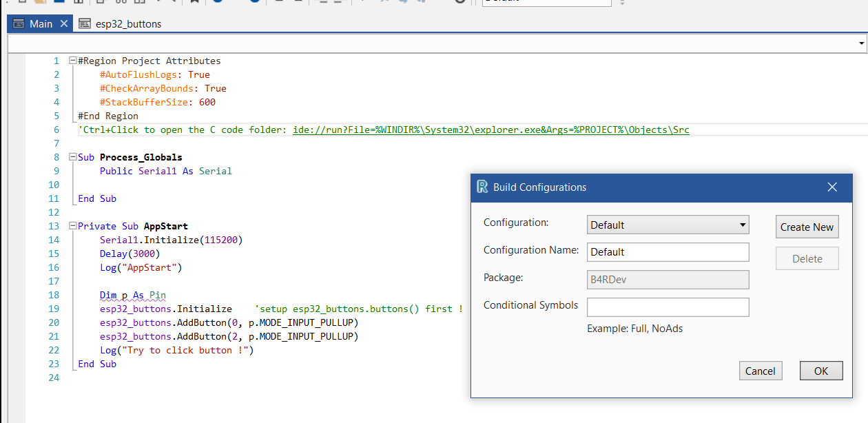Click the Package field showing B4RDev

pyautogui.click(x=668, y=280)
